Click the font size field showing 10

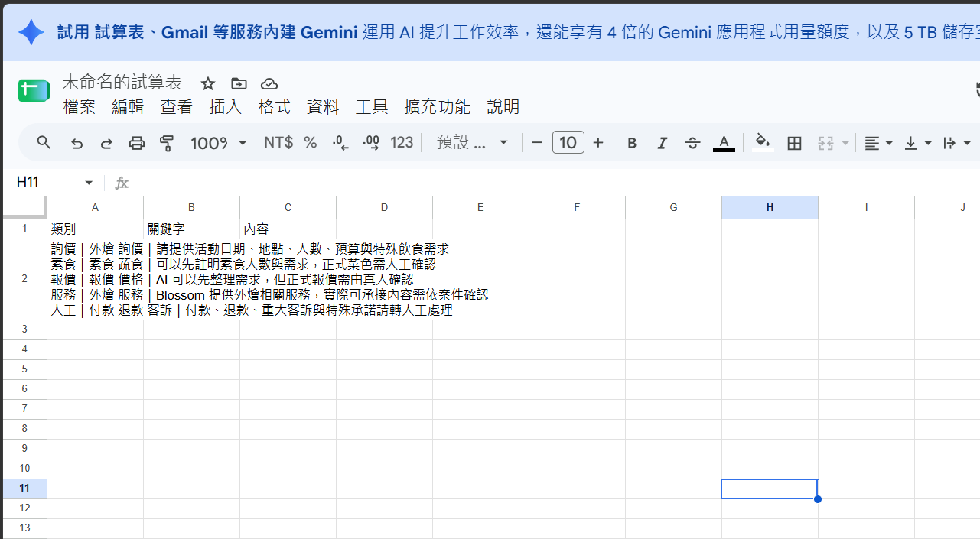(x=568, y=143)
